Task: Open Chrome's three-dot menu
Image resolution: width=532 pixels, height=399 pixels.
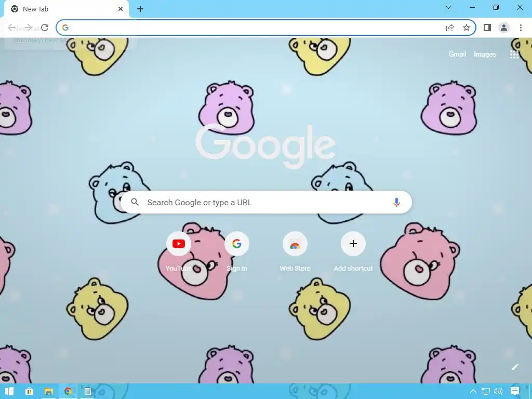Action: click(521, 28)
